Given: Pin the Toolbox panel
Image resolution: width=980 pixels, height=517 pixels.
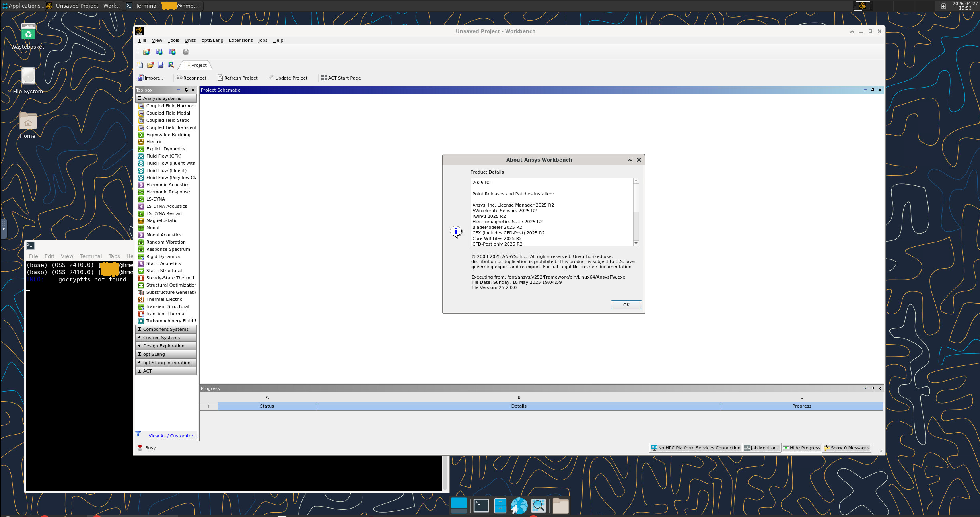Looking at the screenshot, I should 186,90.
